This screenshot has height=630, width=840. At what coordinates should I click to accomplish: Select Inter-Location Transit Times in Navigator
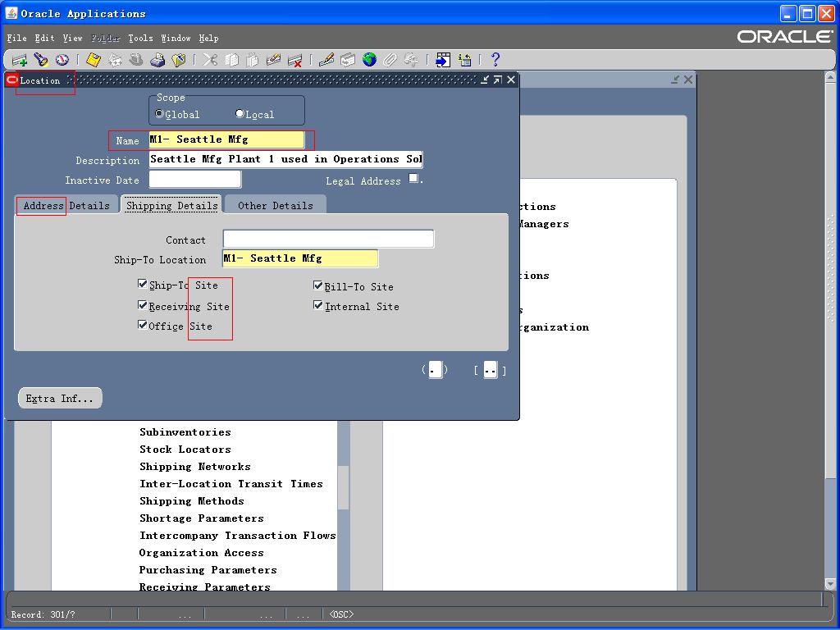231,483
